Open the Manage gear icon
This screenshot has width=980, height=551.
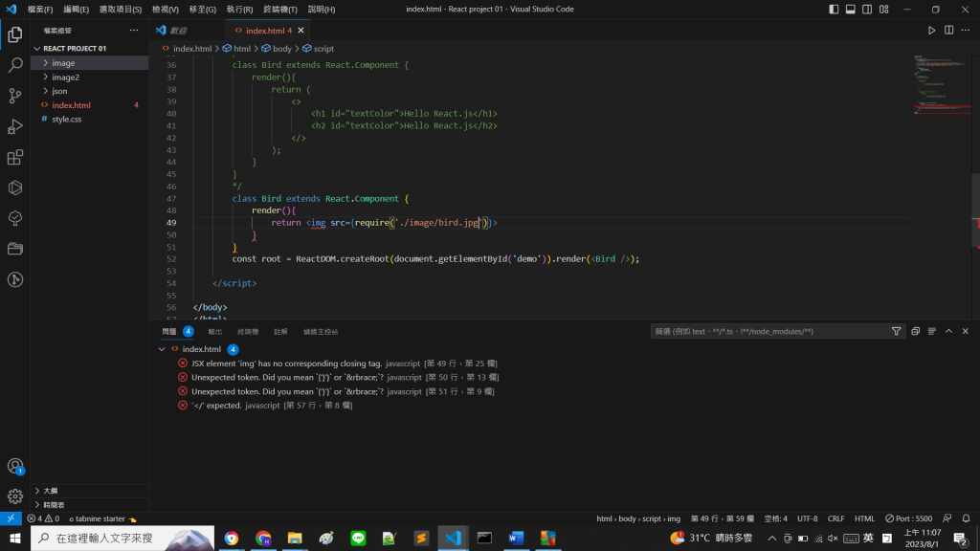pyautogui.click(x=15, y=496)
